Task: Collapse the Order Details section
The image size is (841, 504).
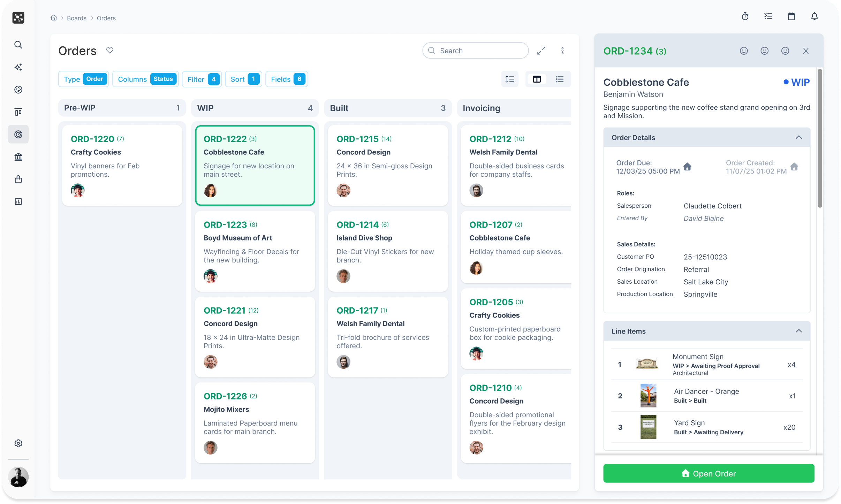Action: (x=798, y=137)
